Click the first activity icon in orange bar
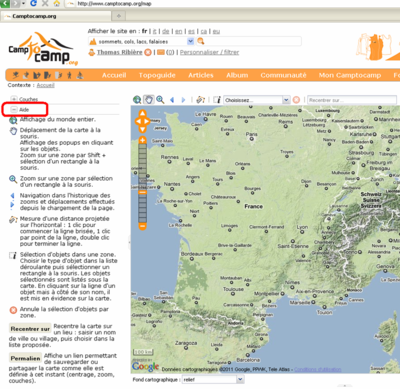Image resolution: width=400 pixels, height=389 pixels. (16, 75)
